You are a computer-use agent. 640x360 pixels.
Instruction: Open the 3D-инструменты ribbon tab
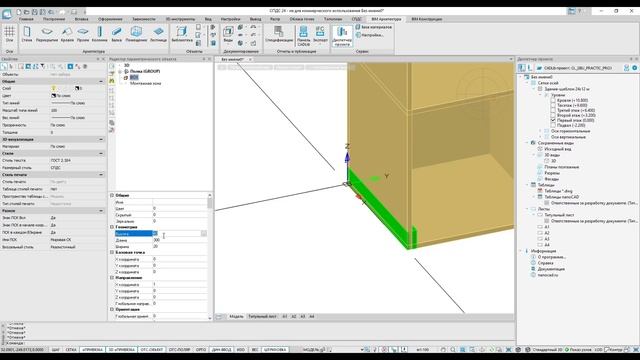pyautogui.click(x=180, y=19)
